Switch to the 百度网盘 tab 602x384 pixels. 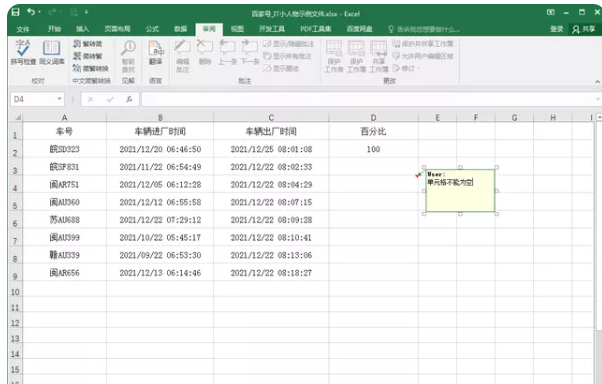[x=360, y=29]
